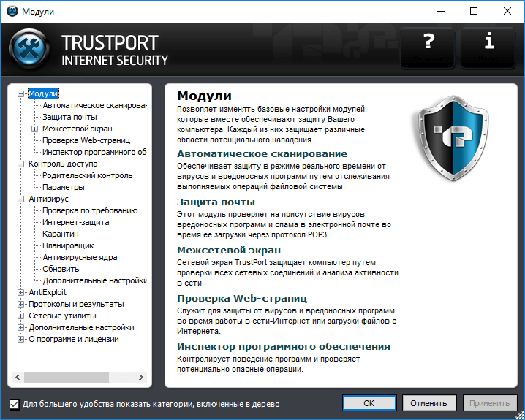The width and height of the screenshot is (525, 420).
Task: Click the tree scrollbar left arrow
Action: [18, 377]
